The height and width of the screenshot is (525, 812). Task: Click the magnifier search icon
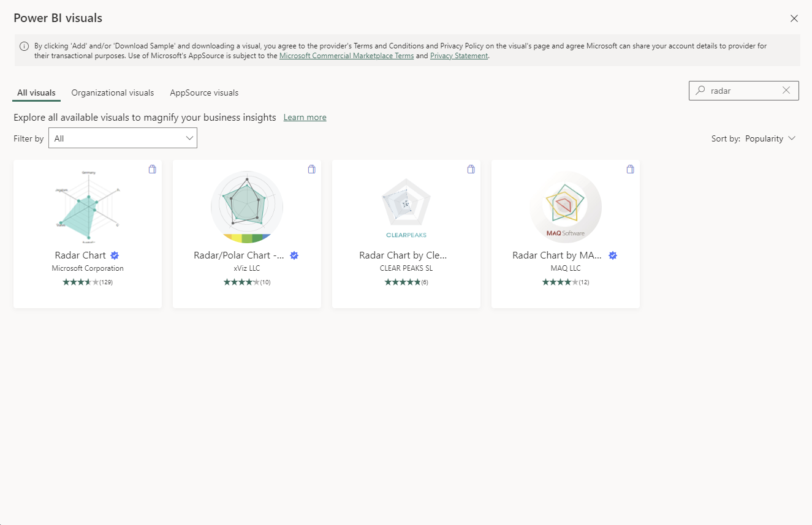click(x=700, y=90)
